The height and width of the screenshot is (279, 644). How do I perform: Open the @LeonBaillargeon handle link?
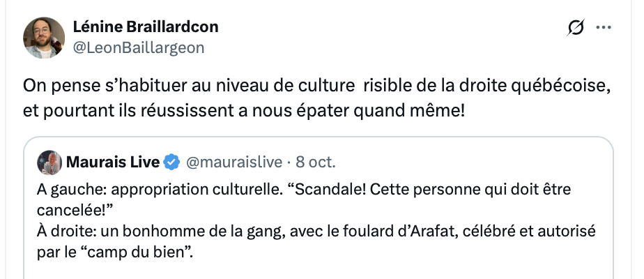[139, 47]
